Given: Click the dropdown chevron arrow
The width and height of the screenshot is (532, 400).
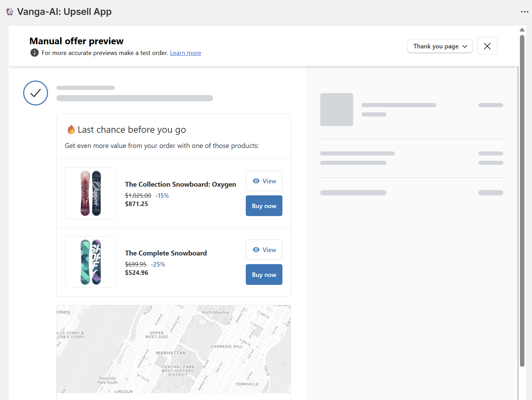Looking at the screenshot, I should [465, 46].
